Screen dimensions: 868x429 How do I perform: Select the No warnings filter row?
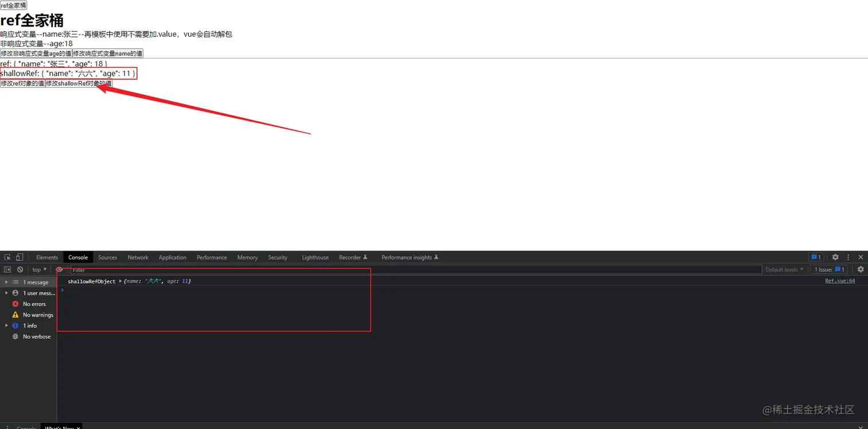click(x=29, y=315)
